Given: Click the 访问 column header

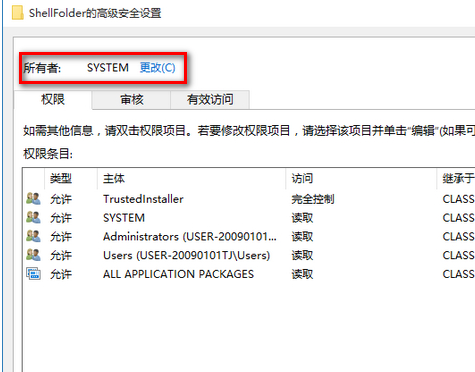Looking at the screenshot, I should point(361,178).
